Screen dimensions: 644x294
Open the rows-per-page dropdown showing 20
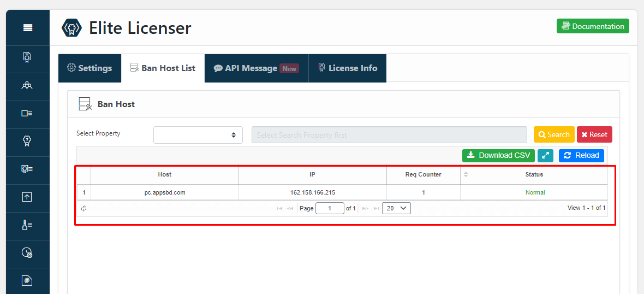396,208
